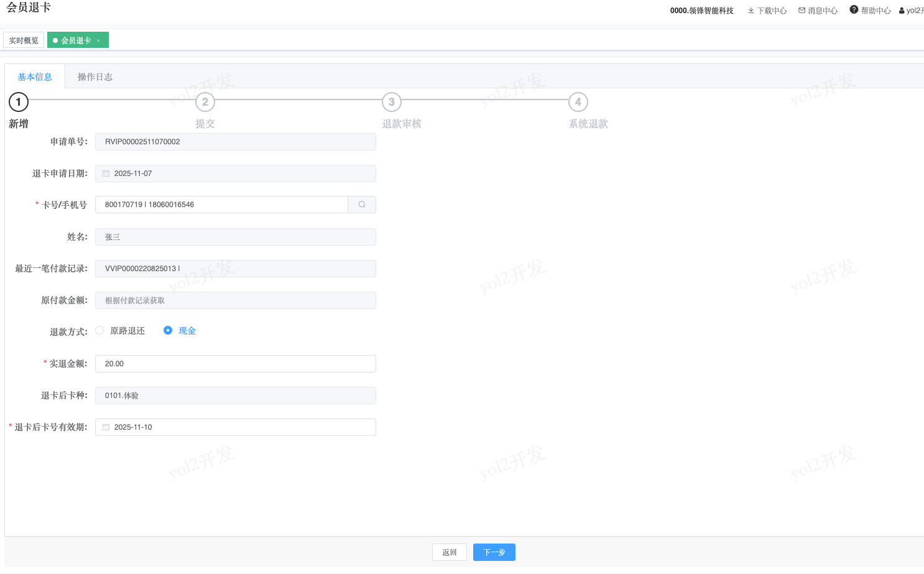Click the 姓名 field showing 张三
The width and height of the screenshot is (924, 574).
(x=236, y=237)
